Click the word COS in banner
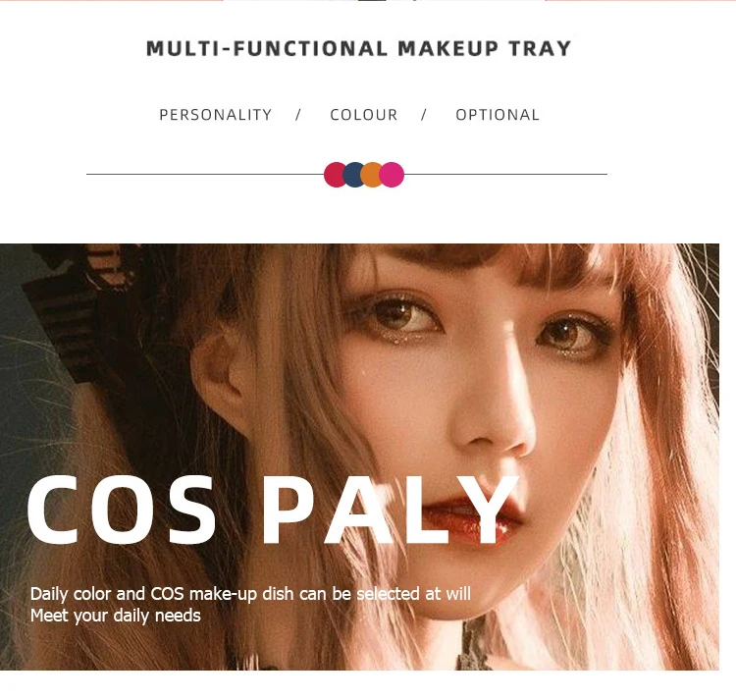Screen dimensions: 736x700 click(122, 510)
